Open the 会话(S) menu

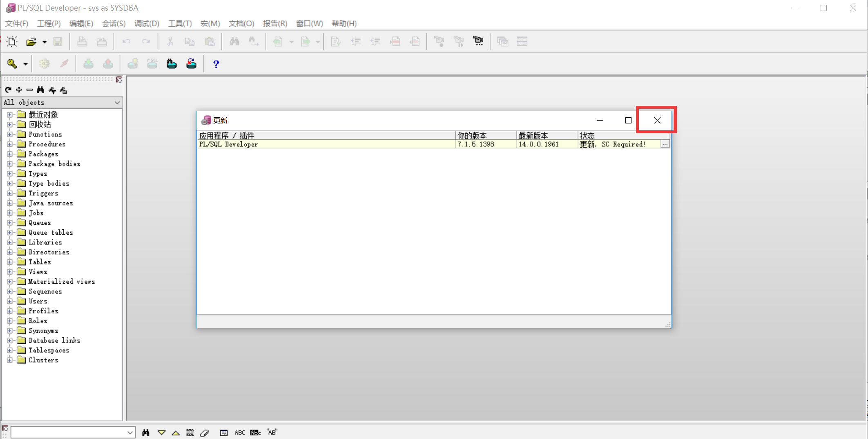coord(114,23)
